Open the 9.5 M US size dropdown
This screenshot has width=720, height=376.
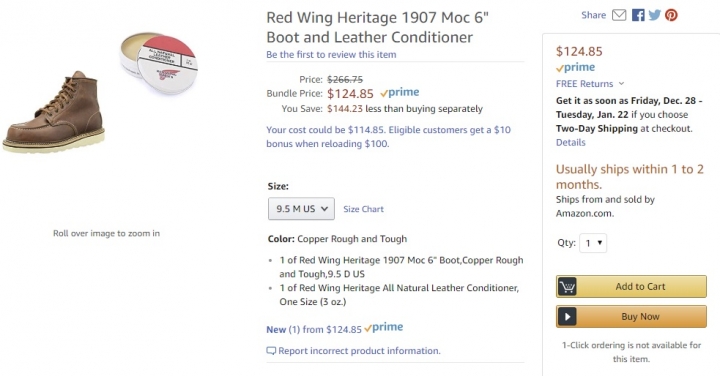[x=301, y=209]
